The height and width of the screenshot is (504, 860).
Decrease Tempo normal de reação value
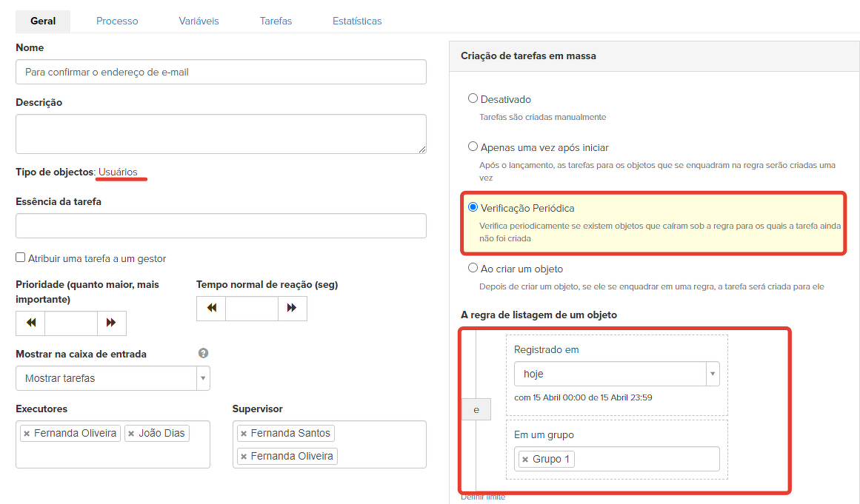point(211,308)
